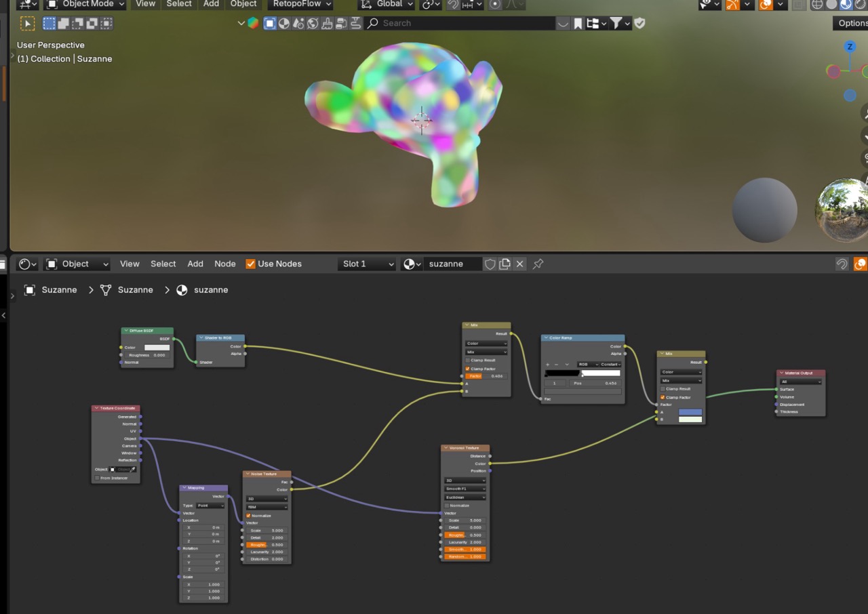The width and height of the screenshot is (868, 614).
Task: Enable From Instancer checkbox
Action: (x=97, y=478)
